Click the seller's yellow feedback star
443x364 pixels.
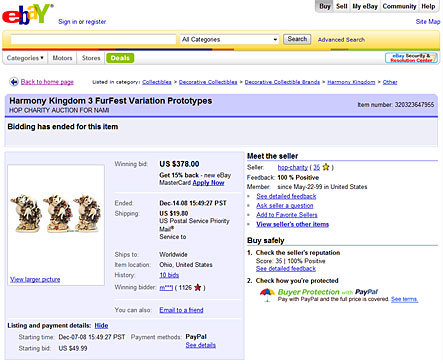[326, 167]
